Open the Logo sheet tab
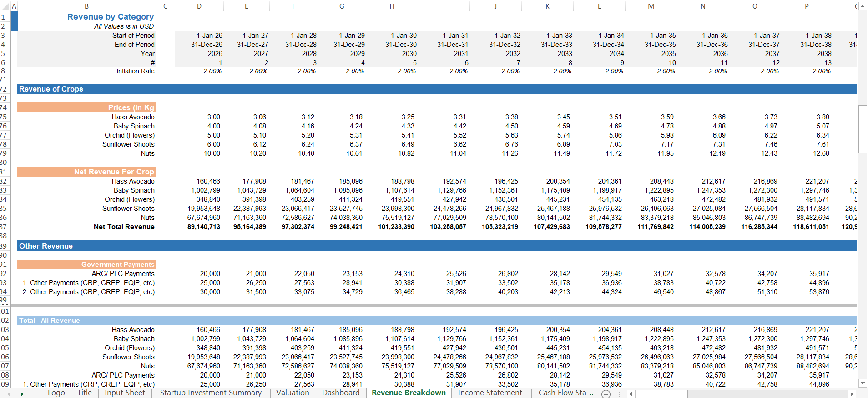 (x=56, y=393)
